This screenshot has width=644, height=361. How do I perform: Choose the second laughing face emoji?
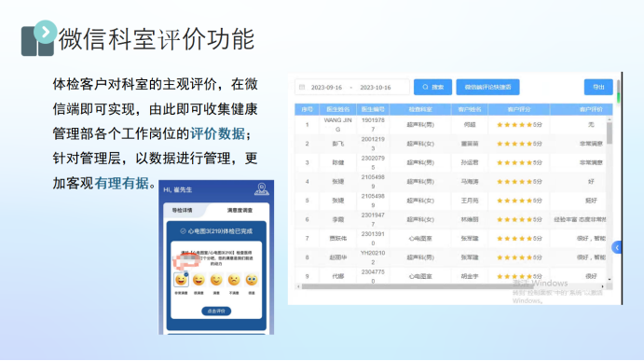click(x=199, y=280)
